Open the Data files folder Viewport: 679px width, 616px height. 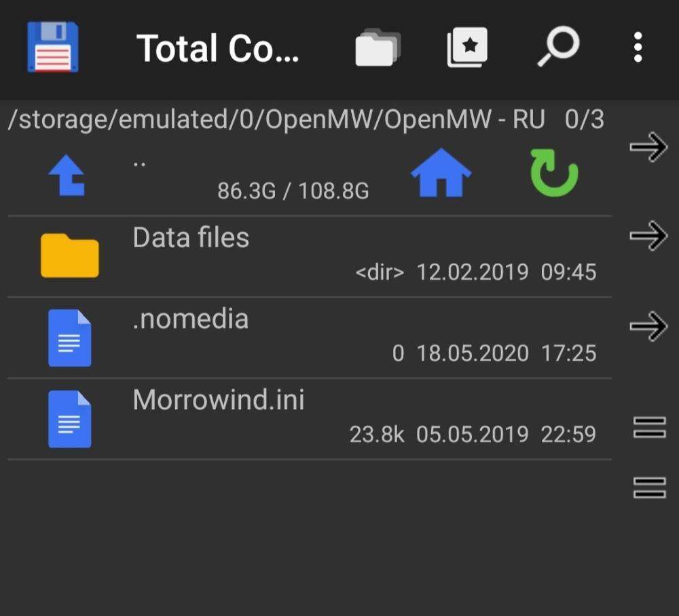[310, 257]
